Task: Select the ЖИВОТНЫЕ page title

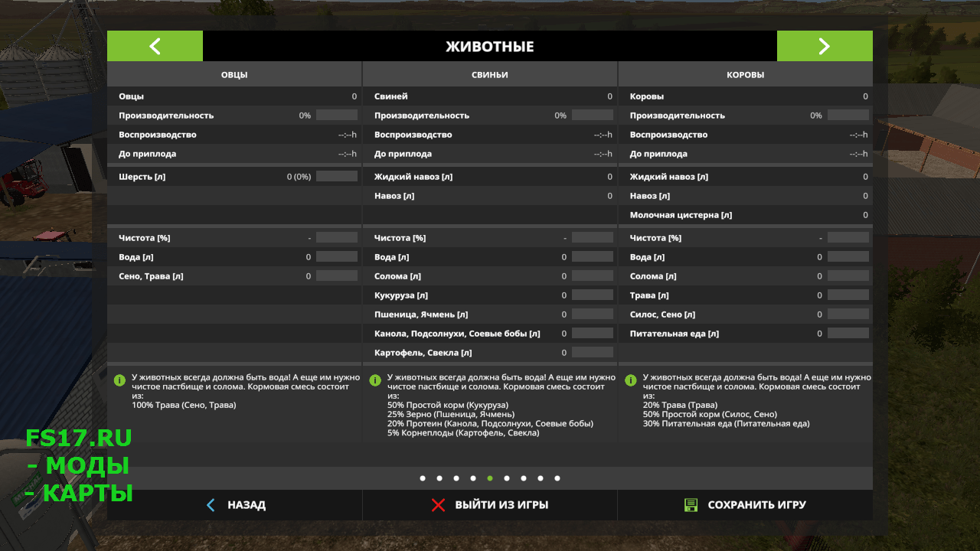Action: click(x=490, y=47)
